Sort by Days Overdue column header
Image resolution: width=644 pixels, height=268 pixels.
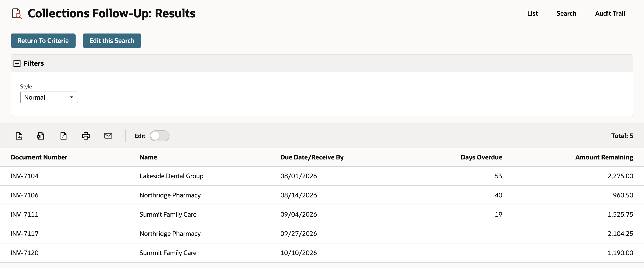tap(481, 157)
